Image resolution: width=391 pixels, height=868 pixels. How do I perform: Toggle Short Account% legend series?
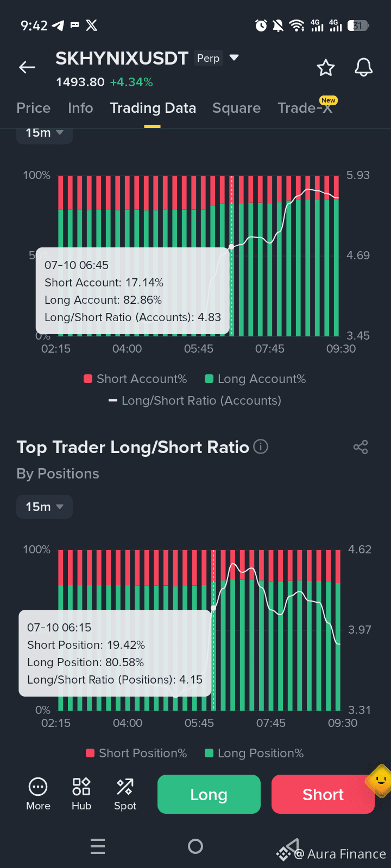135,379
